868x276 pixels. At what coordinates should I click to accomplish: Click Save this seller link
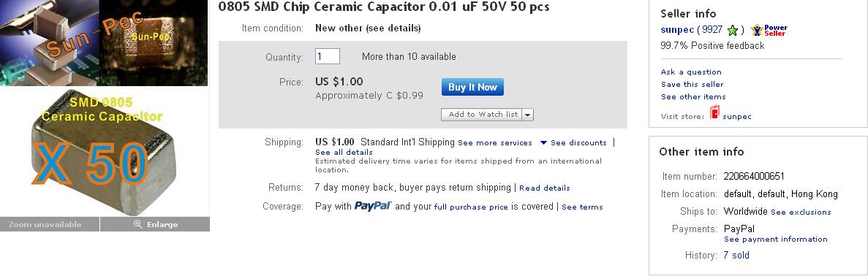(x=692, y=84)
